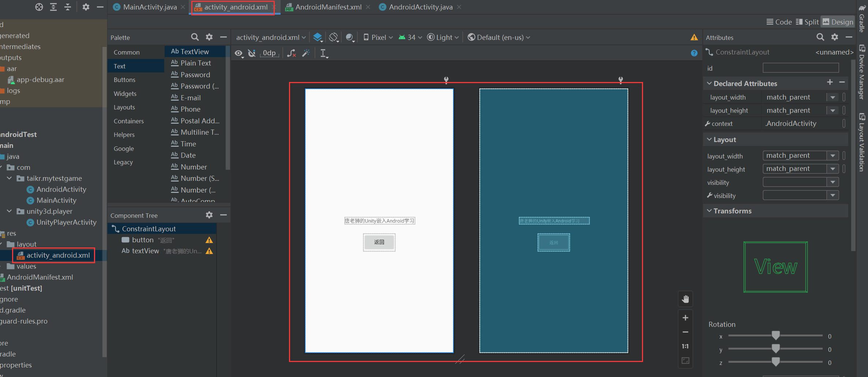Open activity_android.xml file dropdown in toolbar
The width and height of the screenshot is (868, 377).
coord(271,37)
